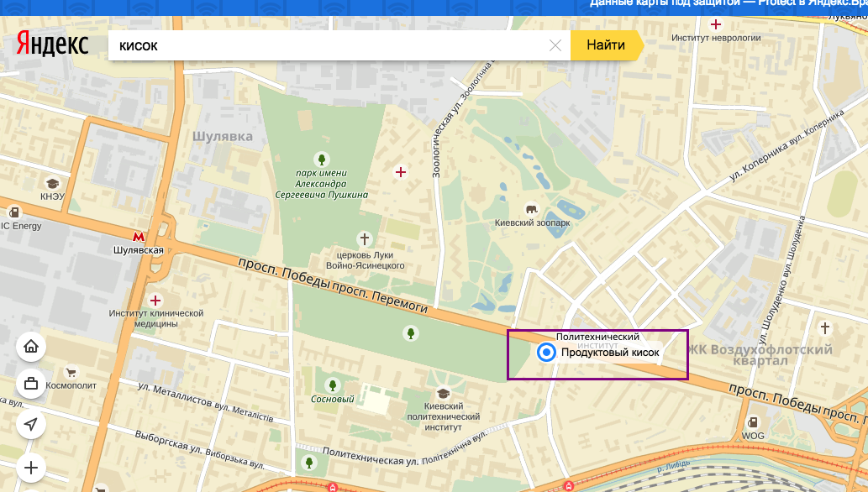The image size is (868, 492).
Task: Click the Шулявская station name label
Action: click(x=139, y=250)
